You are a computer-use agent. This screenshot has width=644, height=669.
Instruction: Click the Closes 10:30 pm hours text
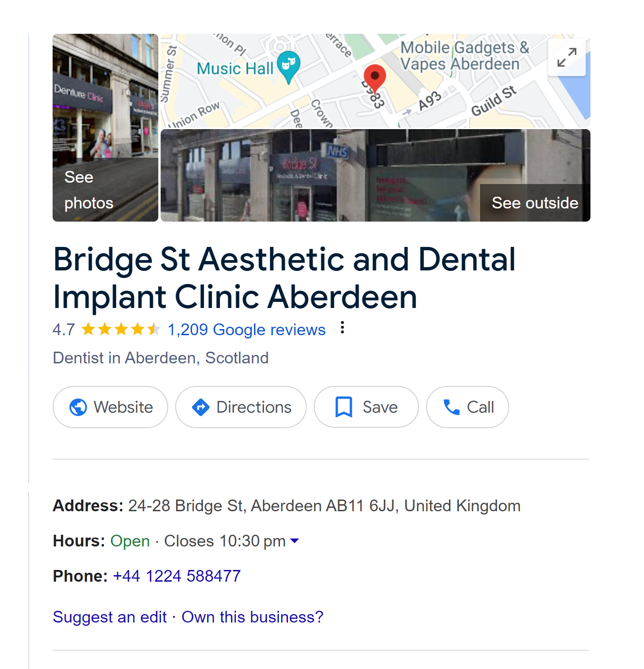[x=225, y=541]
